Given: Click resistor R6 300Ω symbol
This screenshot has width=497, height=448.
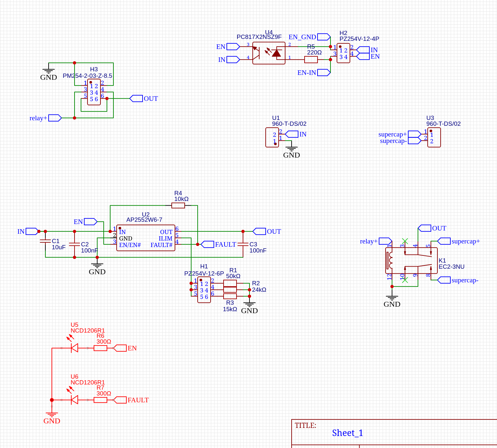Looking at the screenshot, I should tap(100, 348).
